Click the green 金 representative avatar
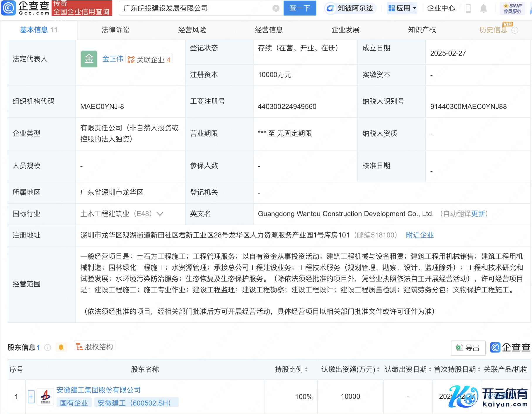 (89, 59)
